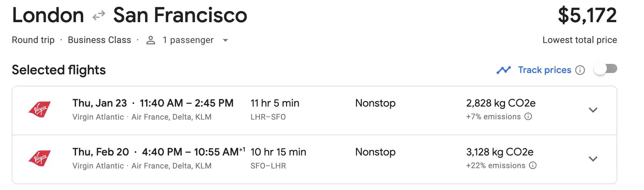Open the 1 passenger dropdown arrow
This screenshot has height=190, width=644.
225,40
